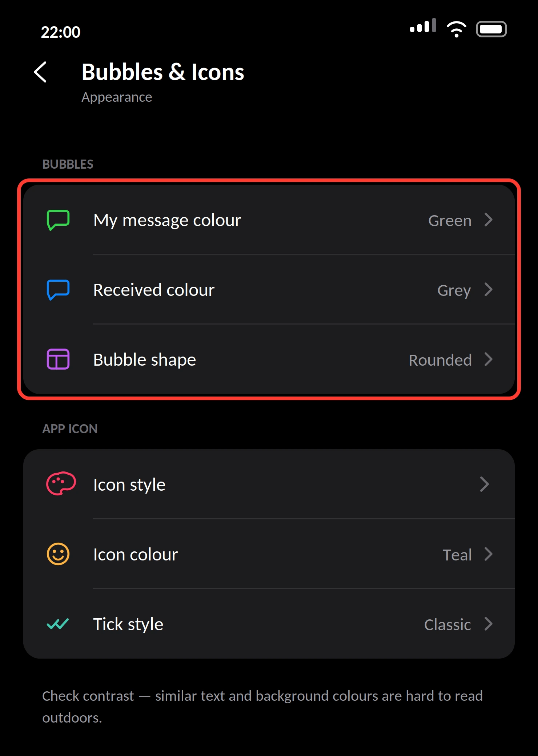Screen dimensions: 538x756
Task: Click the purple bubble shape layout icon
Action: (x=58, y=359)
